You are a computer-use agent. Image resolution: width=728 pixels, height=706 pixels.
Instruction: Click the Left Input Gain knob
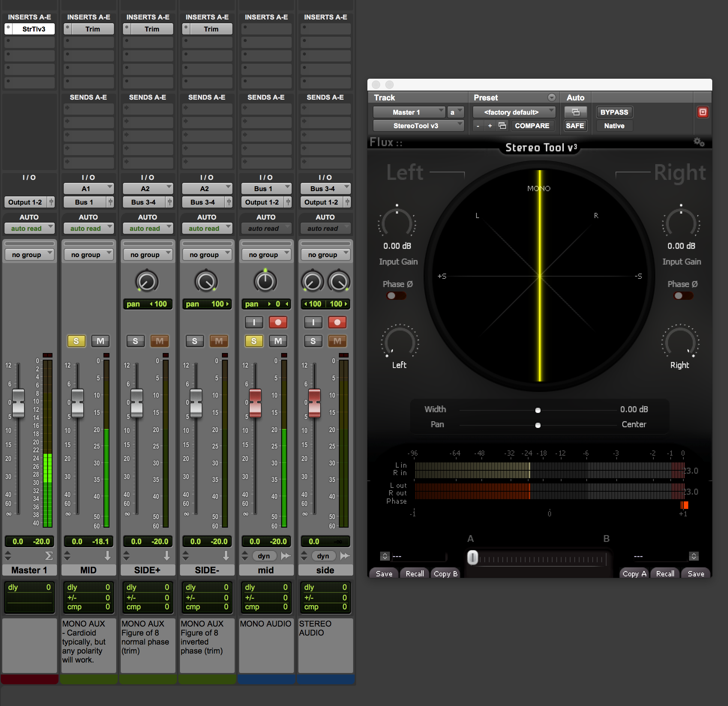(397, 223)
